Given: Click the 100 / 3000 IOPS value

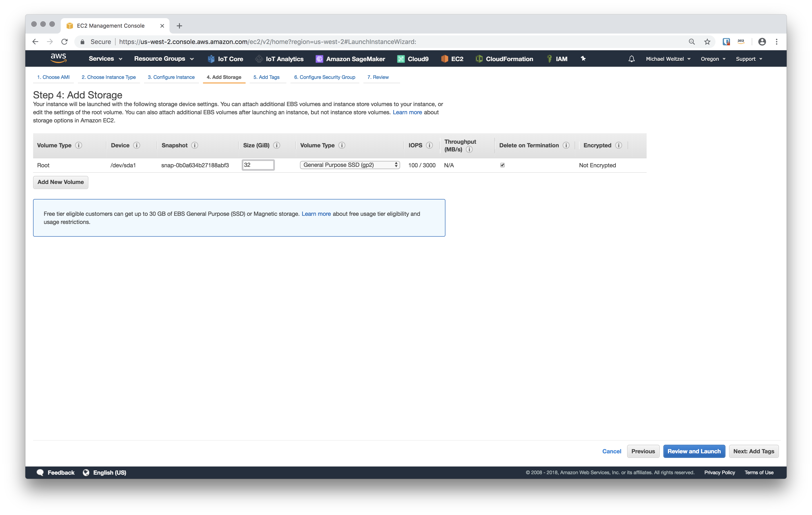Looking at the screenshot, I should (422, 165).
